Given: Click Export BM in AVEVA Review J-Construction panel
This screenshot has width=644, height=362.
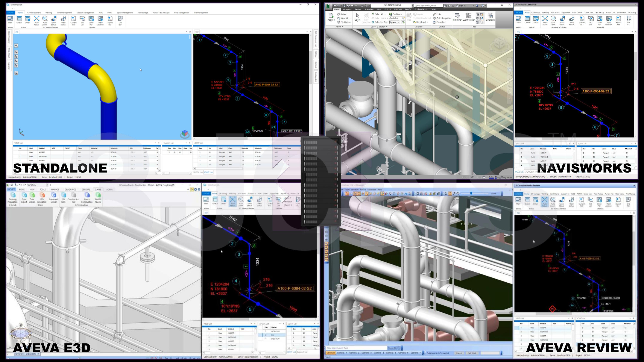Looking at the screenshot, I should tap(618, 202).
